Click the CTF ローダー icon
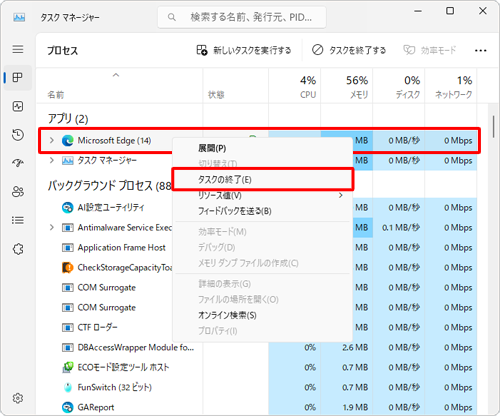Image resolution: width=500 pixels, height=416 pixels. point(68,327)
